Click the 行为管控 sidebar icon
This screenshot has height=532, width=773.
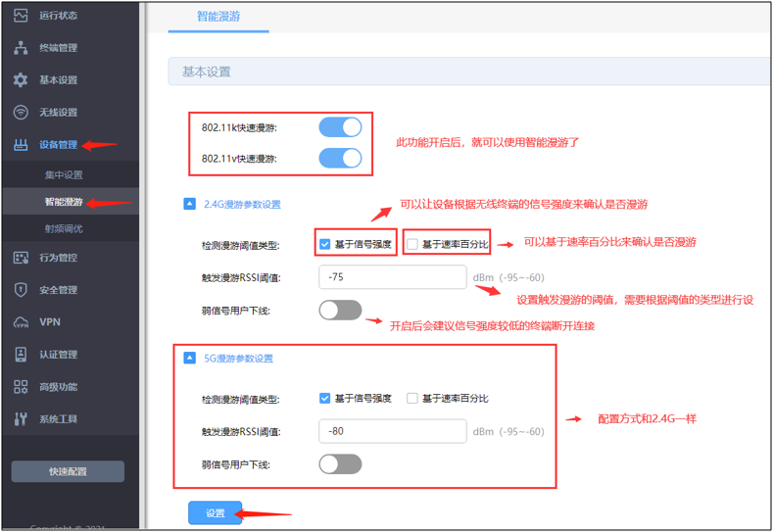coord(21,258)
